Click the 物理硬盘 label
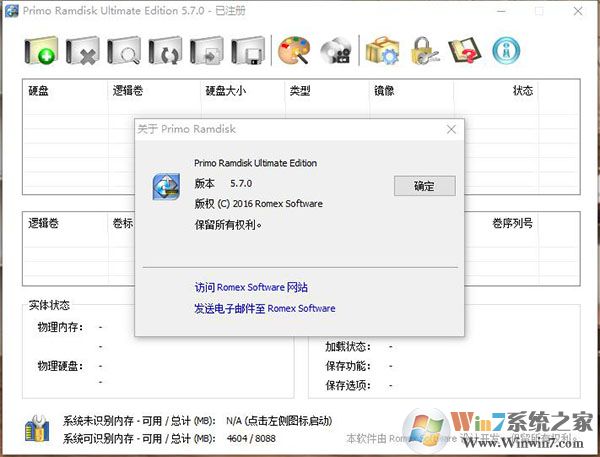The height and width of the screenshot is (457, 600). coord(60,366)
